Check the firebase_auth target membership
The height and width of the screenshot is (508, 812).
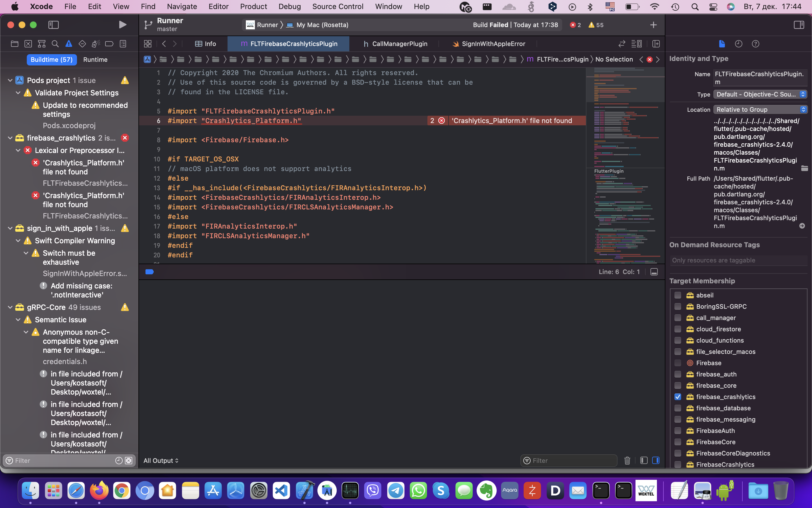(x=678, y=374)
